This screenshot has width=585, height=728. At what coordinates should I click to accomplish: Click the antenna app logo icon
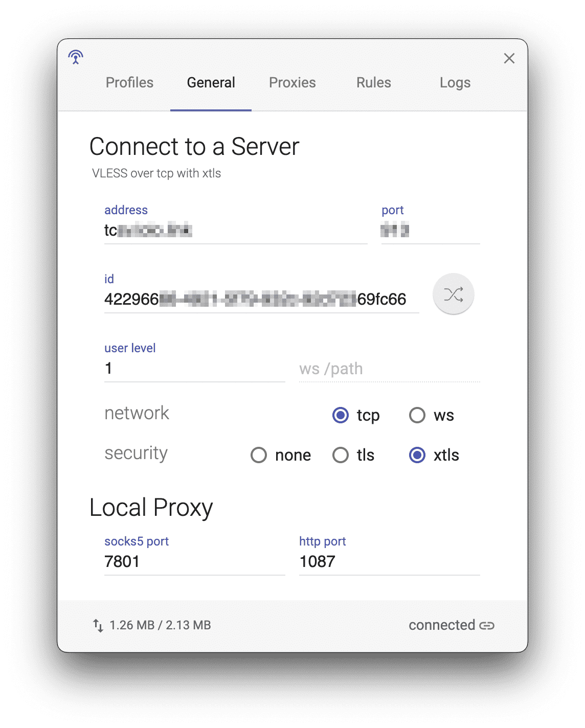76,57
